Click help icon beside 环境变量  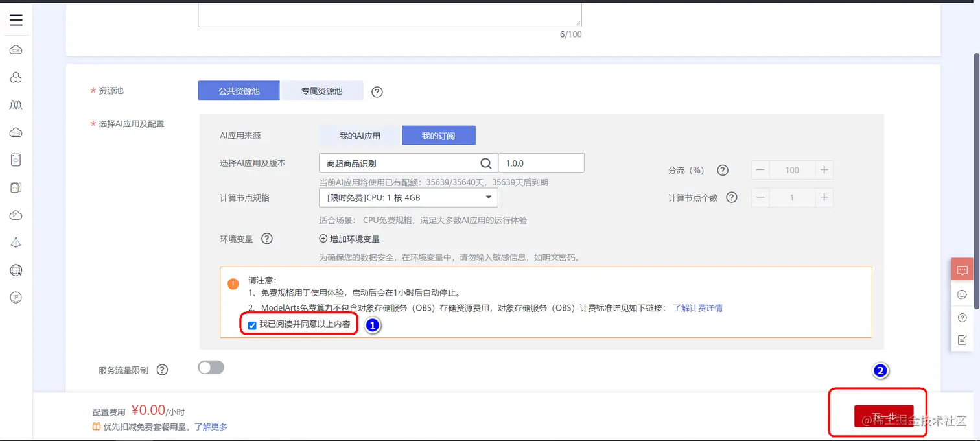[x=266, y=239]
